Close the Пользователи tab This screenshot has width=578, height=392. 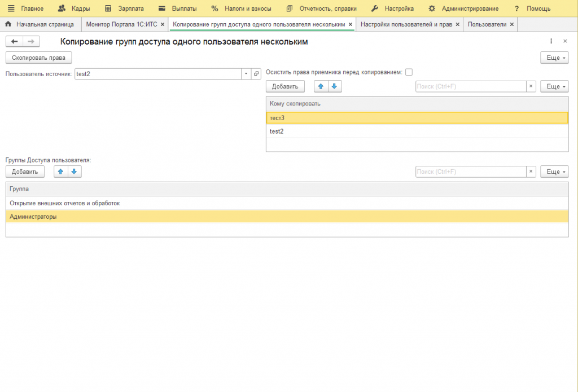[511, 24]
